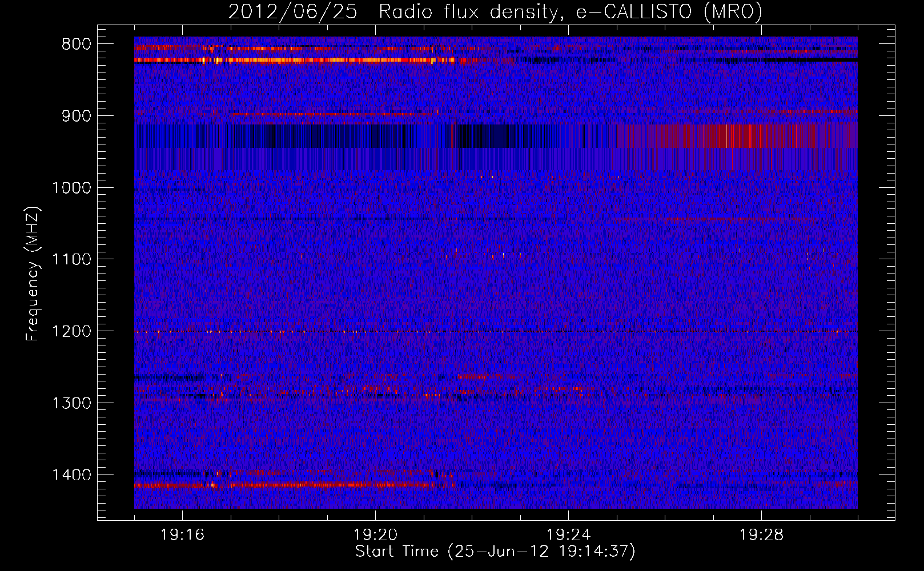Click the "Frequency (MHZ)" axis label
Screen dimensions: 924x571
point(33,274)
